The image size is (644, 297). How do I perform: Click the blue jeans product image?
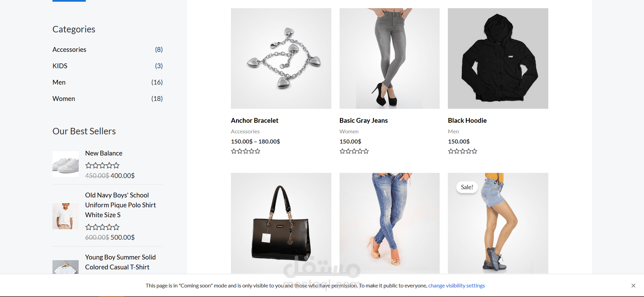click(389, 223)
